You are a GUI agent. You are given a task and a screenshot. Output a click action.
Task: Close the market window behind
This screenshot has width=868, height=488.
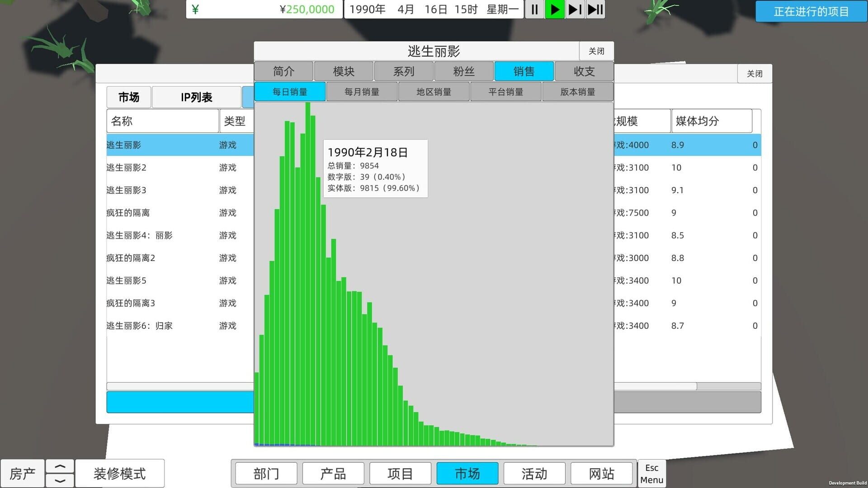(755, 74)
